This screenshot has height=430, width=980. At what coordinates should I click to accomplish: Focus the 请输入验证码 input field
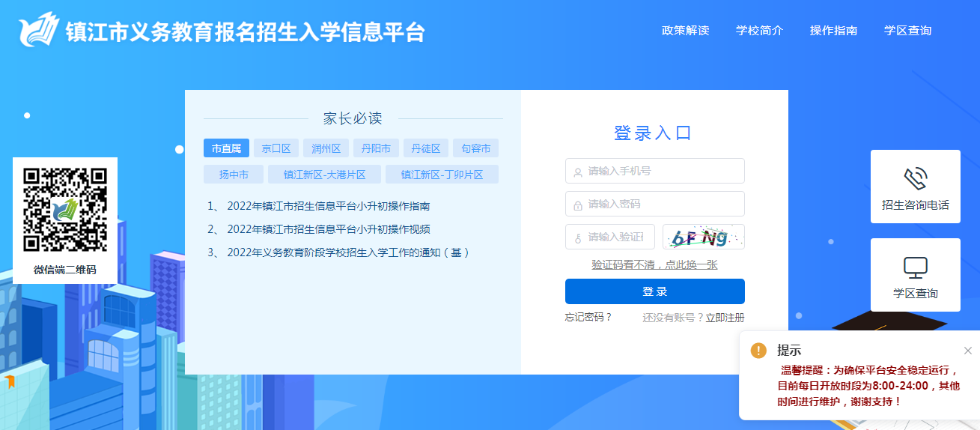(610, 237)
